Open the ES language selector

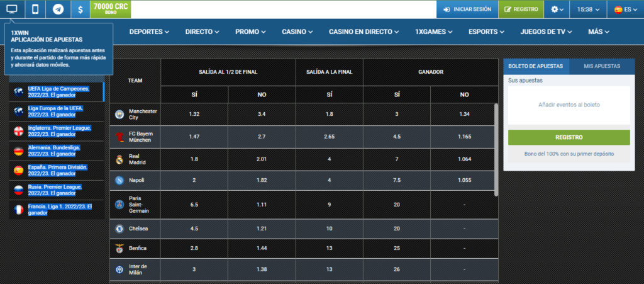tap(625, 9)
